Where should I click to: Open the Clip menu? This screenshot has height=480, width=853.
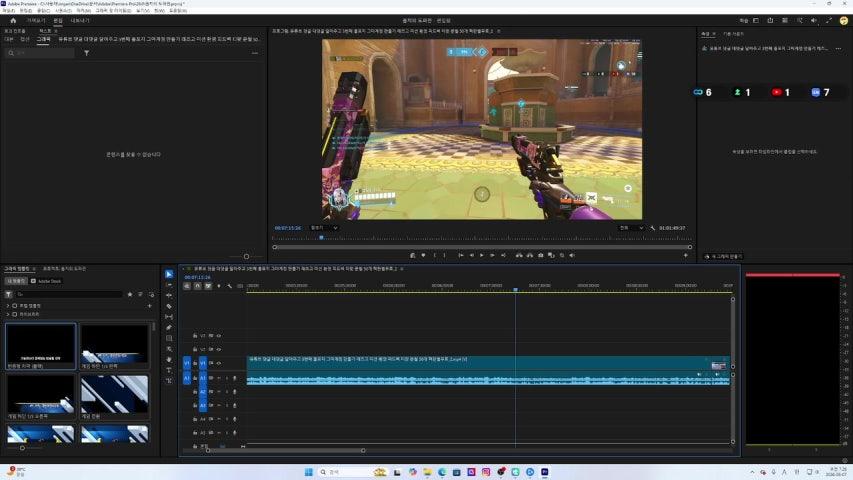44,10
